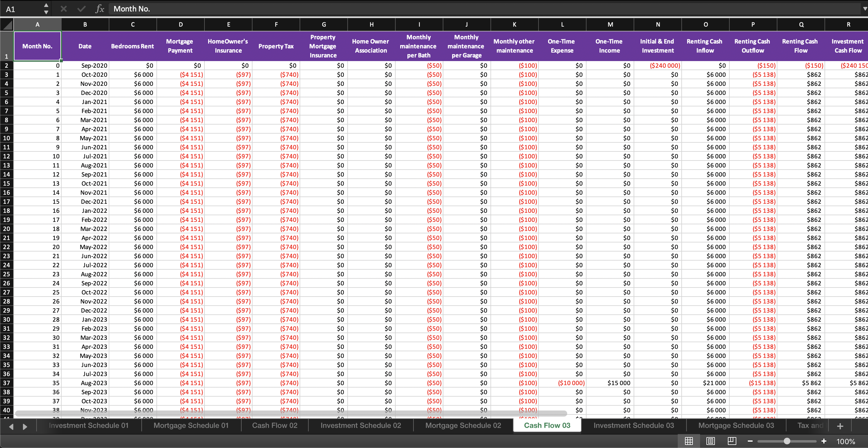Click the Date column header cell
Screen dimensions: 868x448
(x=85, y=46)
